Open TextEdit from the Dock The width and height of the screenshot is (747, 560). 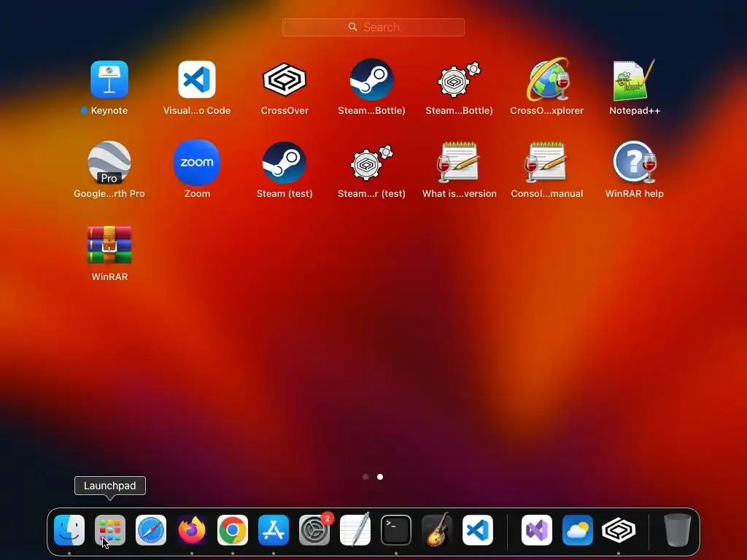tap(355, 530)
